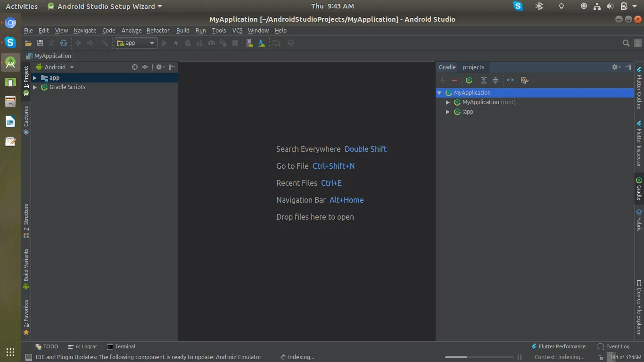Image resolution: width=644 pixels, height=362 pixels.
Task: Open the AVD Manager icon
Action: point(249,43)
